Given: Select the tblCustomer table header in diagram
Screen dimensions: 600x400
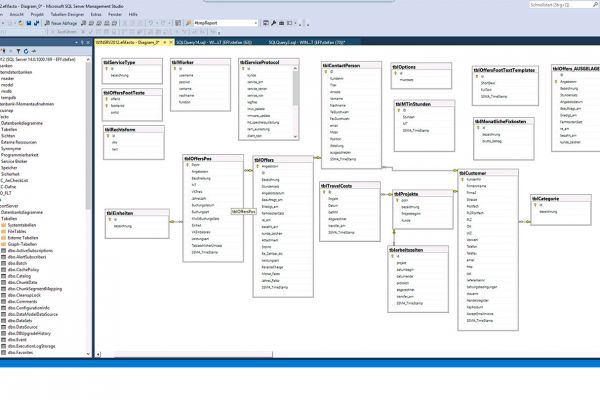Looking at the screenshot, I should click(x=488, y=173).
